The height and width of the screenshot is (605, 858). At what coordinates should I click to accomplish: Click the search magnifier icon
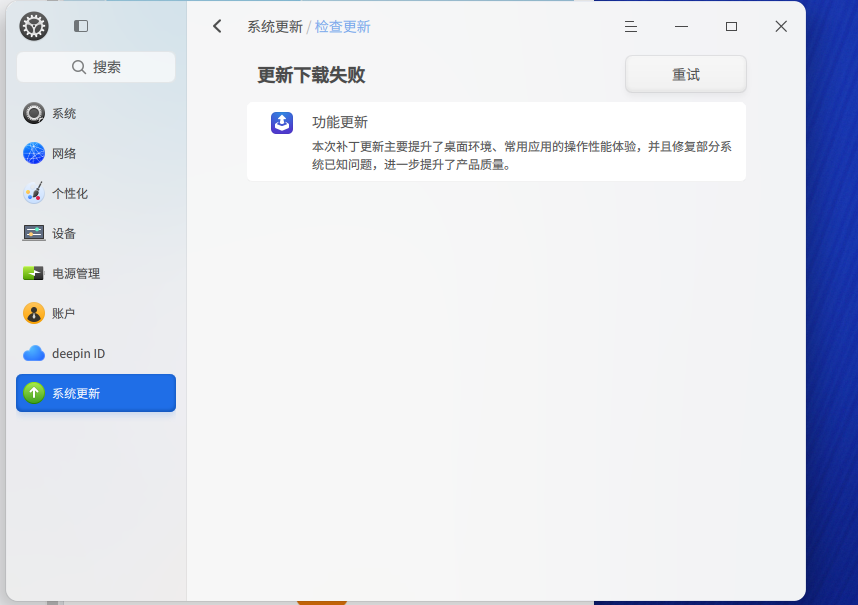(79, 67)
